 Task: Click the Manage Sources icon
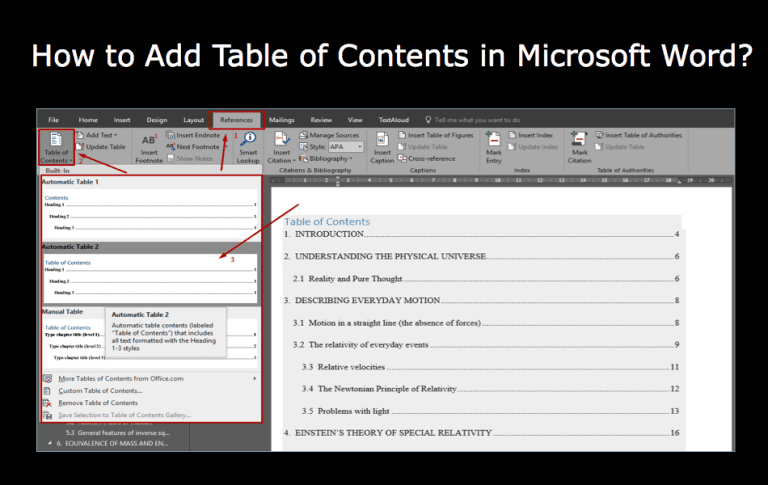click(x=303, y=135)
